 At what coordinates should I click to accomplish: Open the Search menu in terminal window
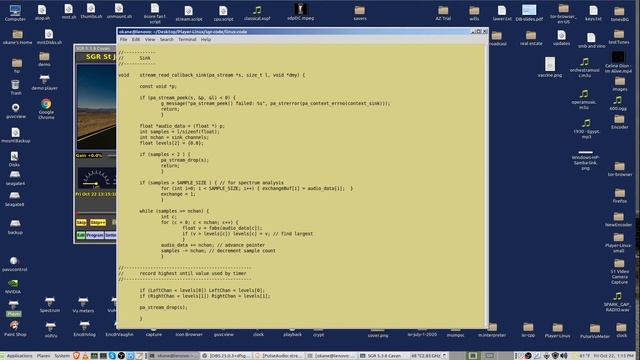(167, 40)
